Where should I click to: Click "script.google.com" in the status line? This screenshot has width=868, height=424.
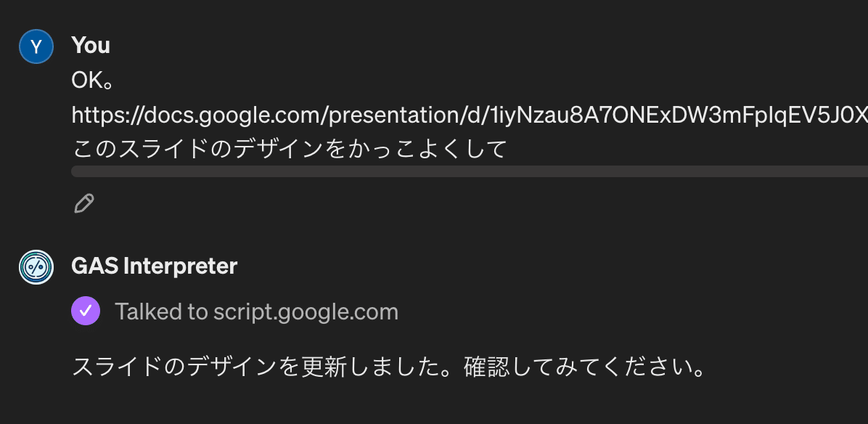pos(306,311)
